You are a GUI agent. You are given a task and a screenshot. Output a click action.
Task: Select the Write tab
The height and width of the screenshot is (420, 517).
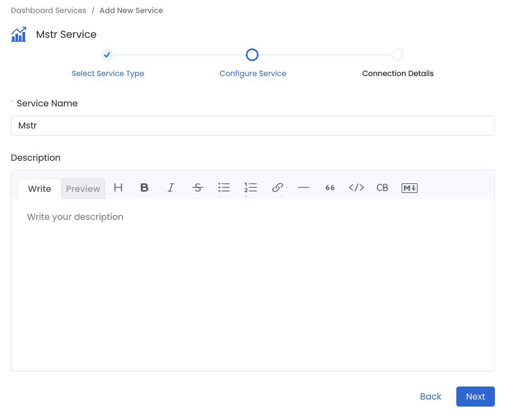coord(39,188)
